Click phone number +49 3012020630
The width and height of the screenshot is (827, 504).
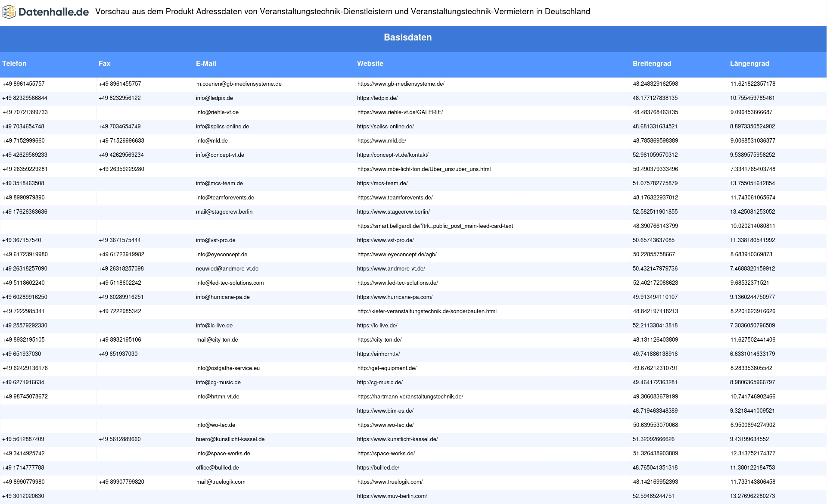23,496
